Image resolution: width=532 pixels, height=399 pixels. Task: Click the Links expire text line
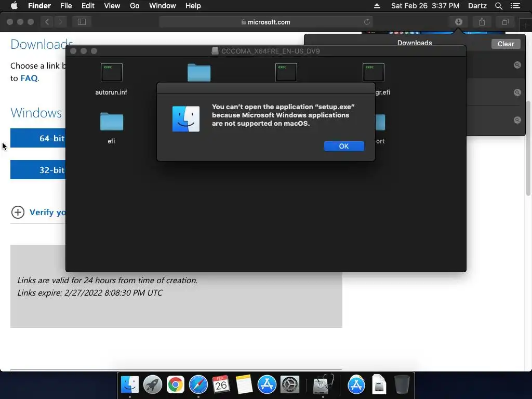[x=90, y=292]
